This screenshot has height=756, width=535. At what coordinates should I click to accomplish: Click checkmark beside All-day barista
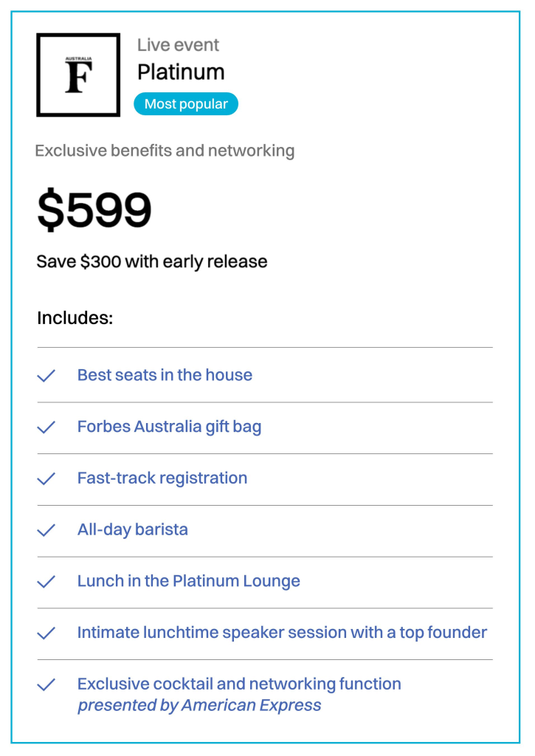tap(46, 530)
